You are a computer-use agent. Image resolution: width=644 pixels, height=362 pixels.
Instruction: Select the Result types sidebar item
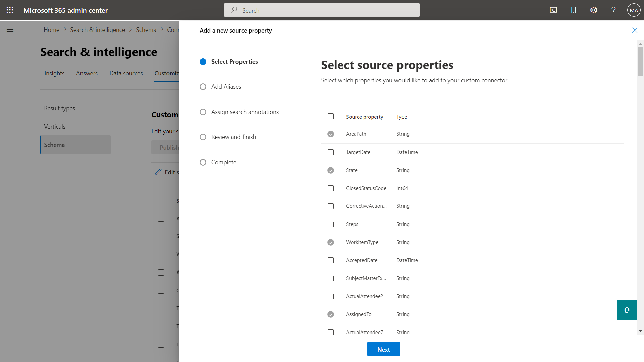pos(59,108)
